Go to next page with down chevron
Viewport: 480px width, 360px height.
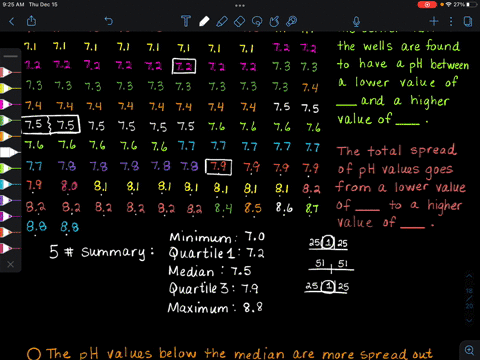469,321
